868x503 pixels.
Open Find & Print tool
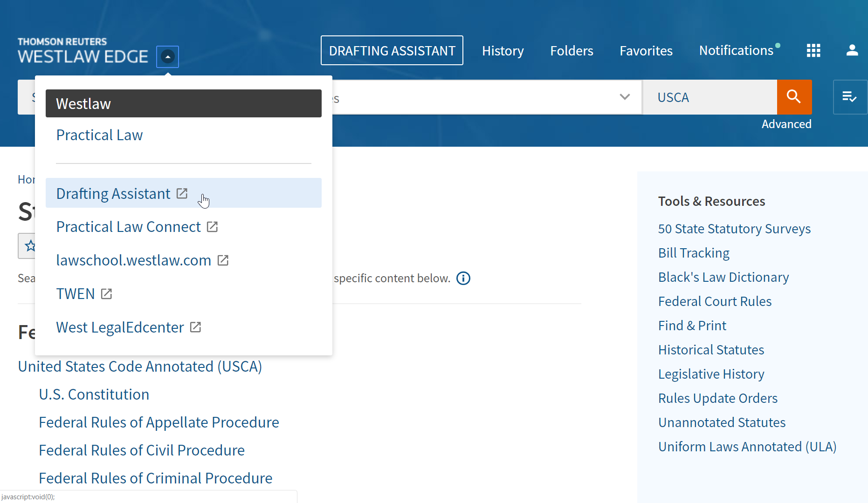692,326
